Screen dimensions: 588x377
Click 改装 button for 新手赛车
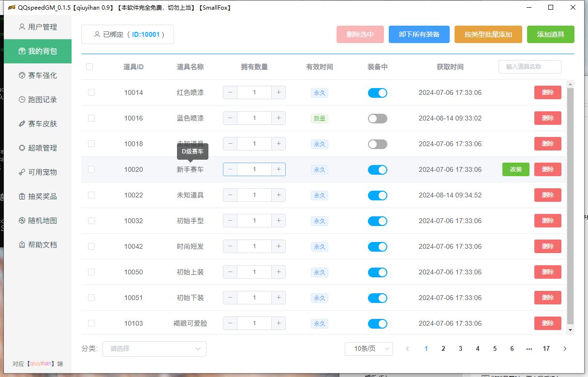point(515,169)
